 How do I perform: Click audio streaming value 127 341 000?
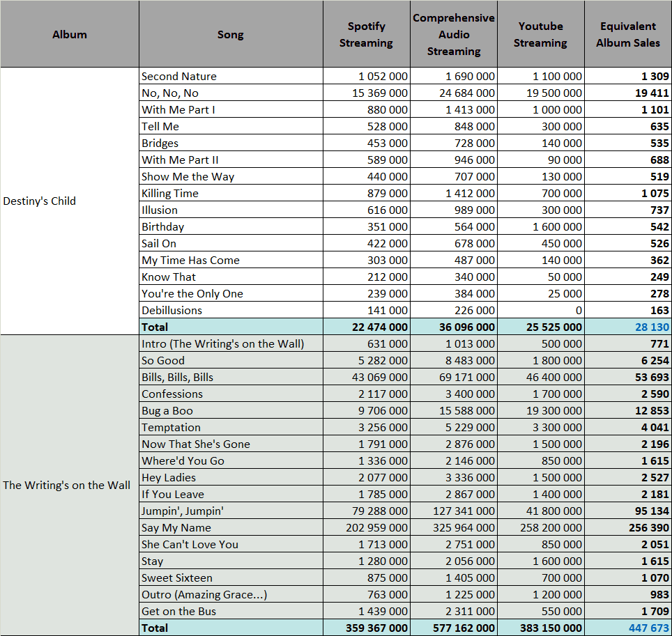click(x=453, y=510)
